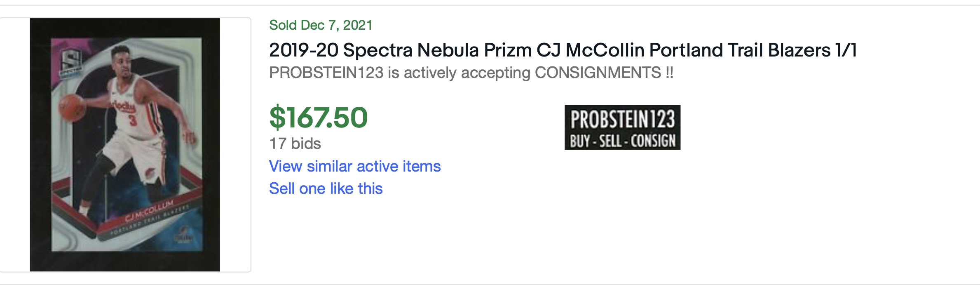Click the PROBSTEIN123 name inside the black logo
The width and height of the screenshot is (980, 292).
click(x=622, y=120)
